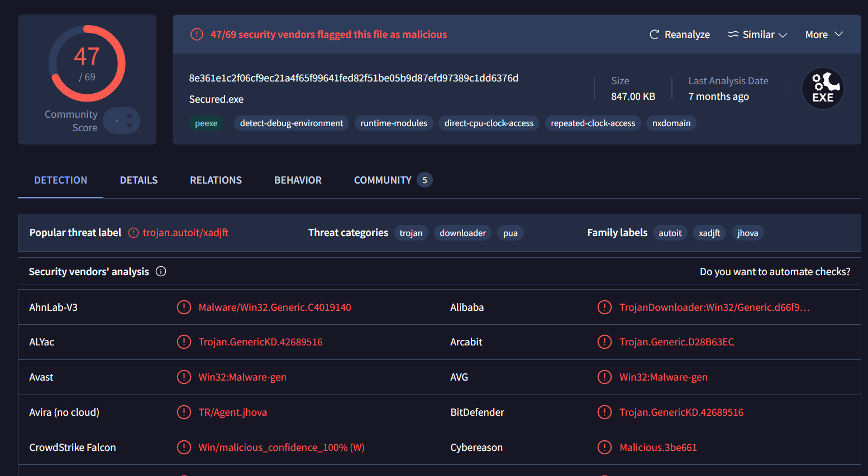Click the malicious alert icon in header banner

[197, 35]
